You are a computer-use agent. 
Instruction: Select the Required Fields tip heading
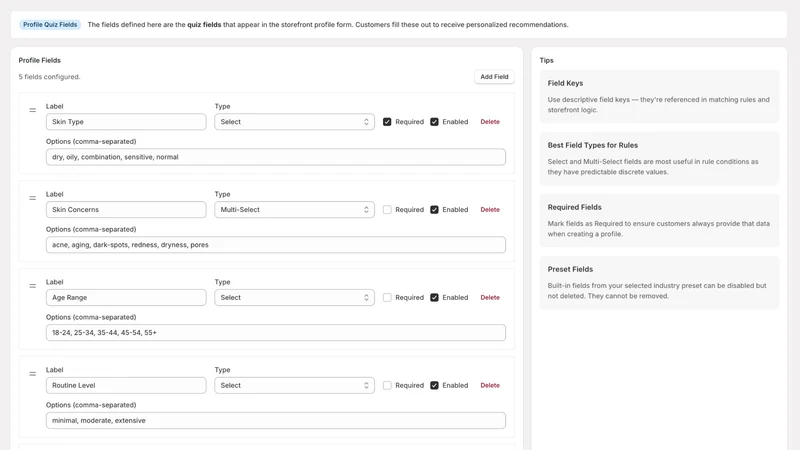(574, 207)
